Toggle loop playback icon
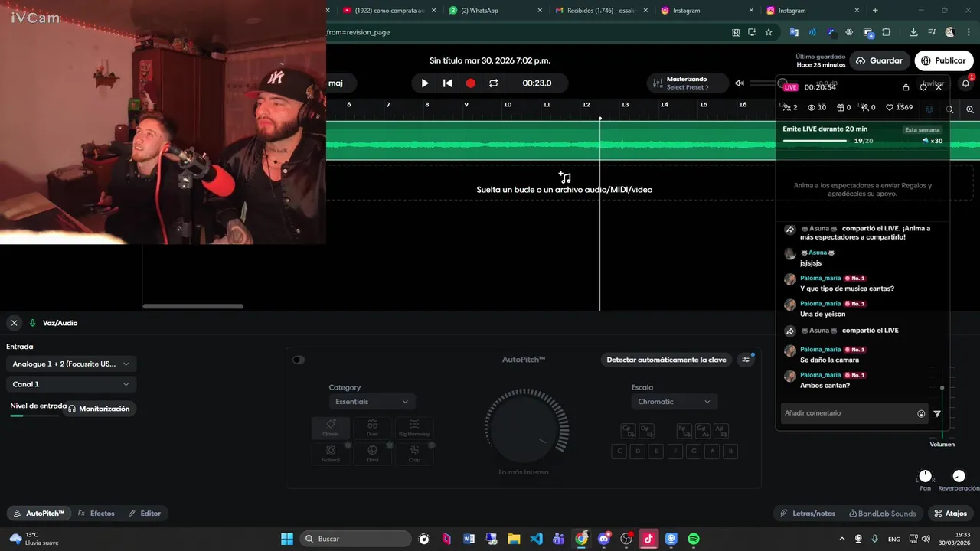Viewport: 980px width, 551px height. [x=494, y=83]
